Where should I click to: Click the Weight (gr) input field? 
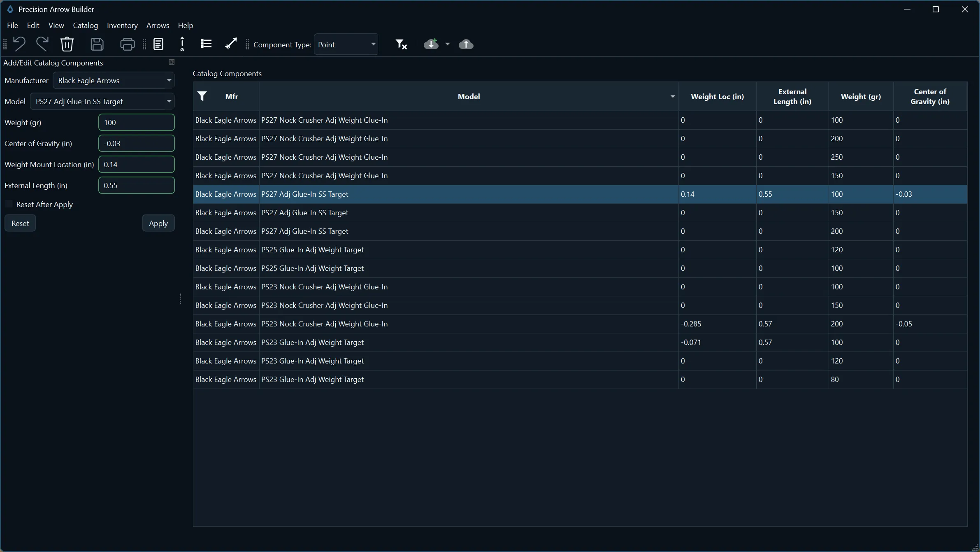pyautogui.click(x=137, y=122)
